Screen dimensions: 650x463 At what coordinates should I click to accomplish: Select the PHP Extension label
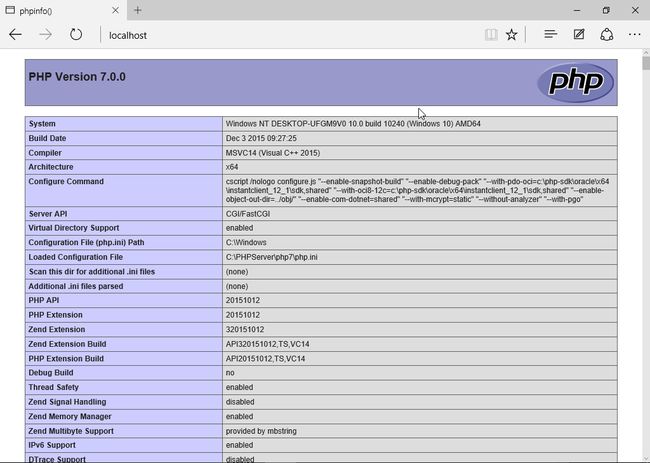56,315
